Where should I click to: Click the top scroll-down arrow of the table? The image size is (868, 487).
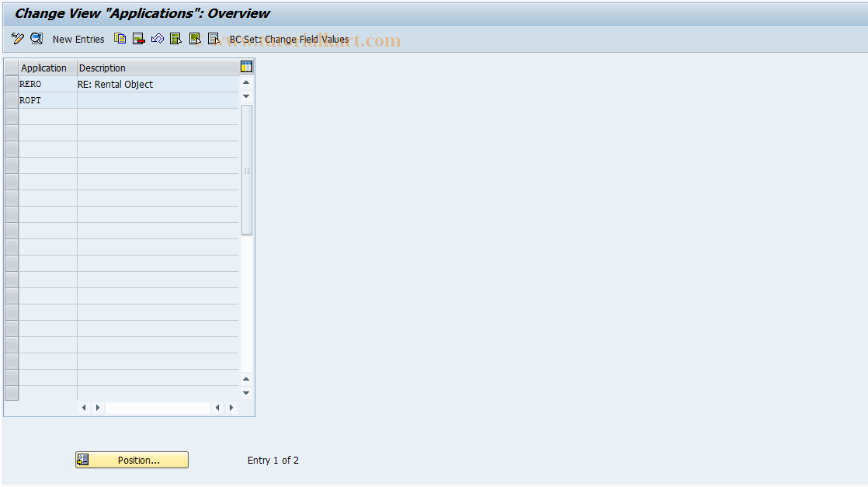pos(246,96)
